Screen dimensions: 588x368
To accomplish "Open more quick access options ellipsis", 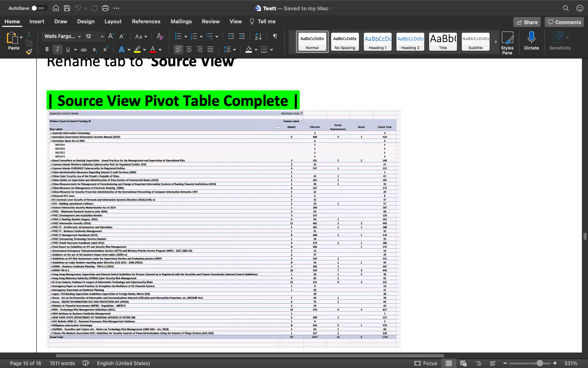I will click(x=116, y=8).
